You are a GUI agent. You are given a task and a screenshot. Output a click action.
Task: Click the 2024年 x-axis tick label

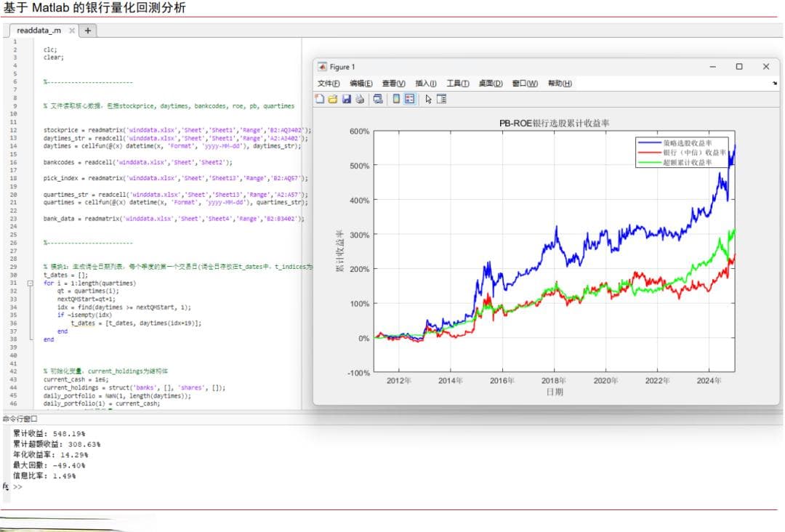pyautogui.click(x=709, y=381)
